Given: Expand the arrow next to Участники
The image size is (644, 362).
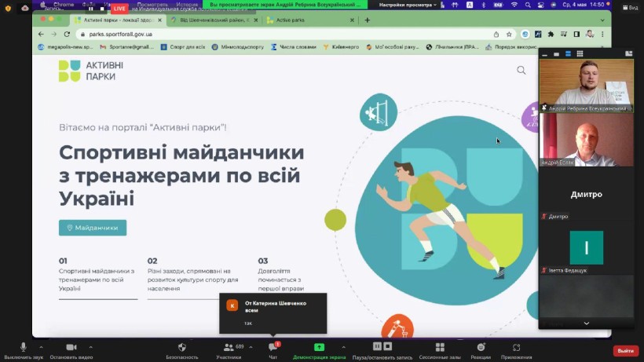Looking at the screenshot, I should pos(251,347).
